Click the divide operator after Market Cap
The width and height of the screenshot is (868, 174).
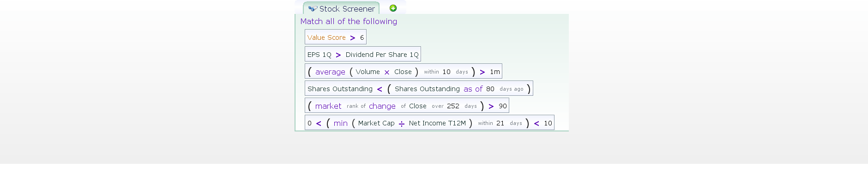click(402, 124)
